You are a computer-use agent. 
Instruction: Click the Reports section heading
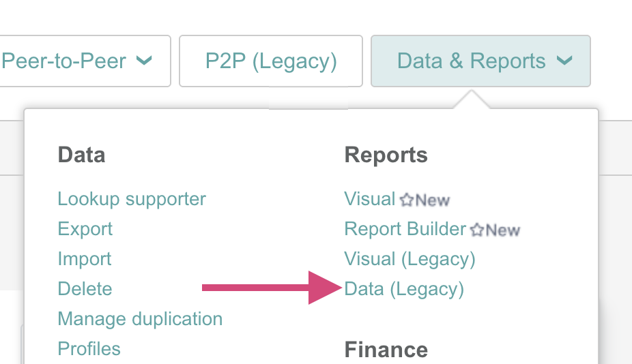[386, 155]
